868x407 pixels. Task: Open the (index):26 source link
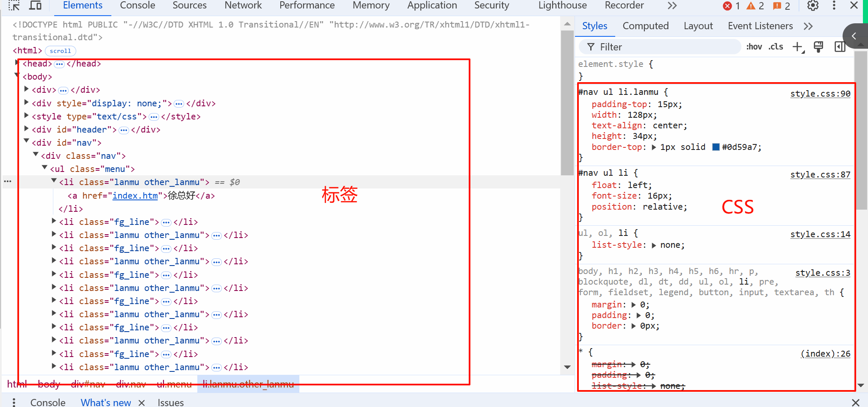(825, 354)
